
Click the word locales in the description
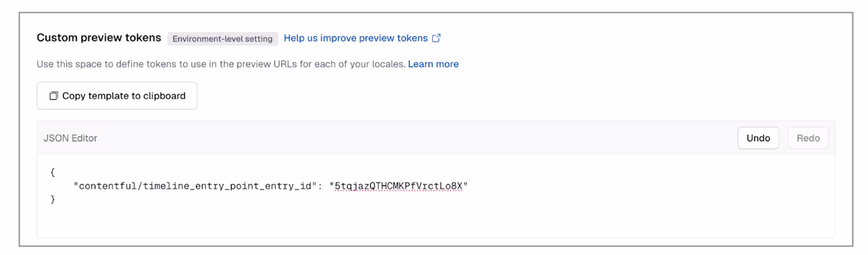(x=387, y=64)
